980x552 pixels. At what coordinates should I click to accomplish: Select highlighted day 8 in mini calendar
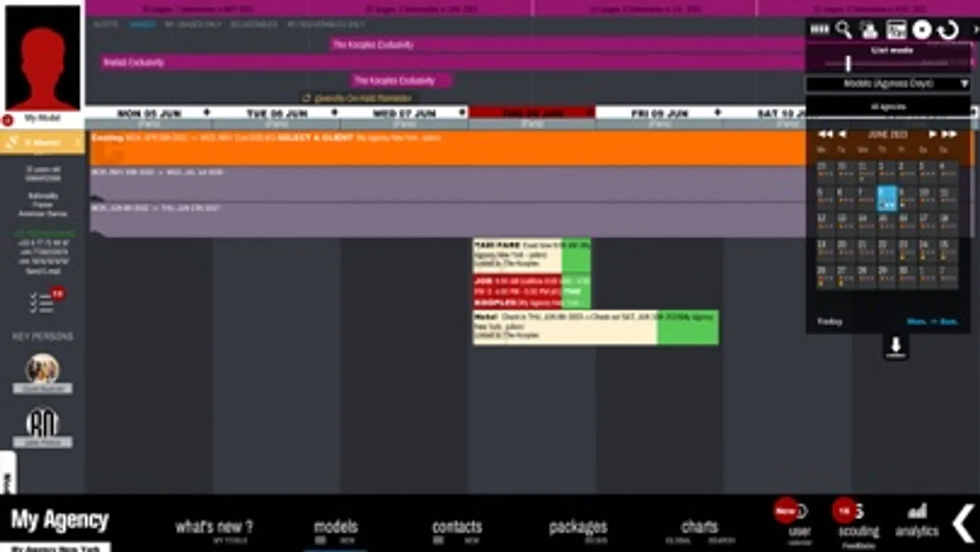(x=886, y=197)
